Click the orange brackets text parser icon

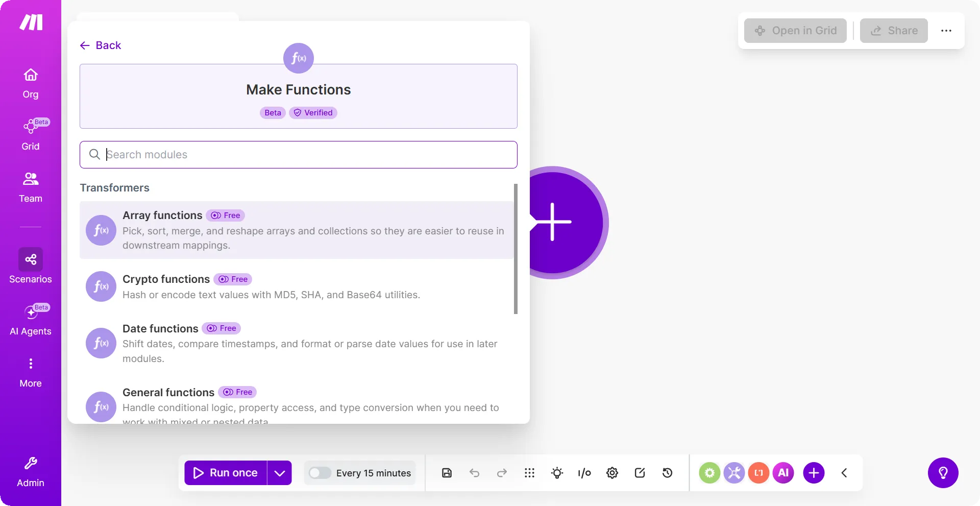pos(758,473)
